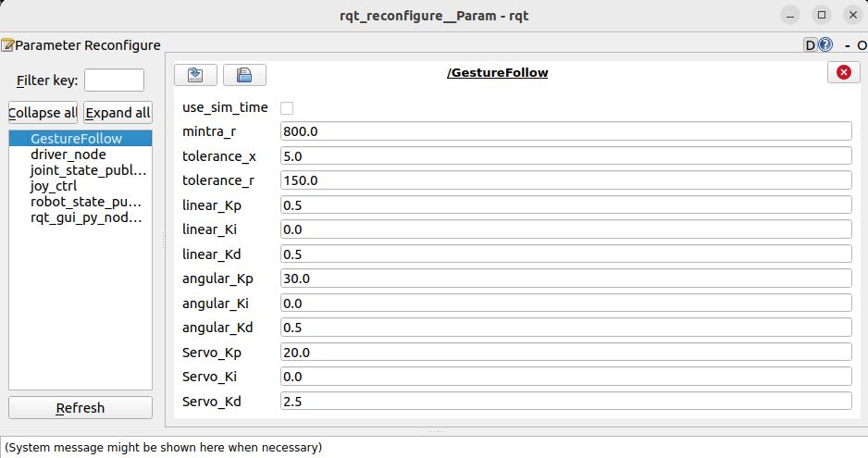The image size is (868, 458).
Task: Click the Servo_Kd value field
Action: 565,402
